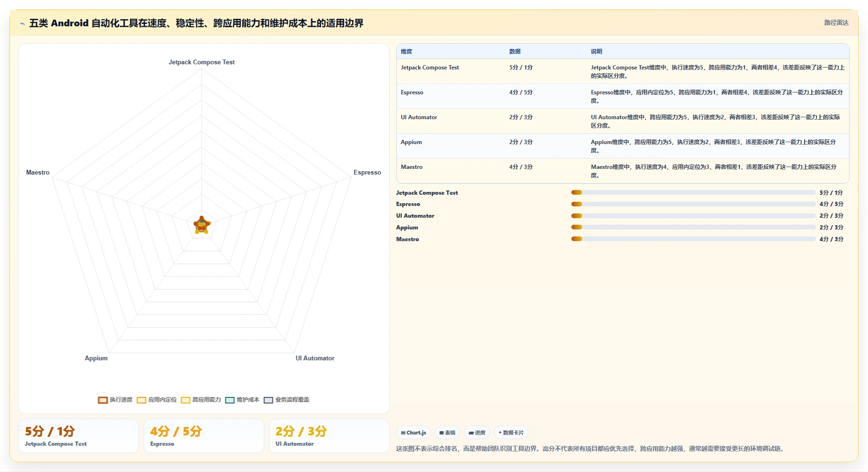Image resolution: width=868 pixels, height=472 pixels.
Task: Hide the 维护成本 dataset via legend
Action: click(242, 400)
